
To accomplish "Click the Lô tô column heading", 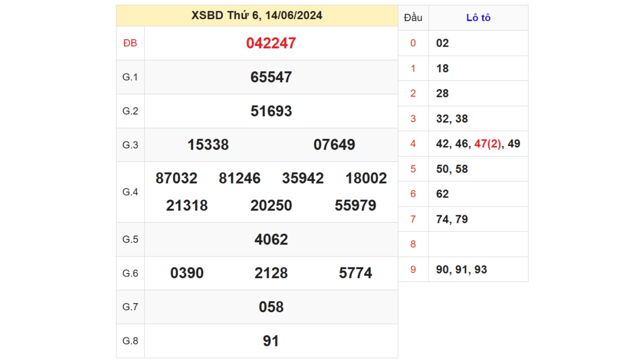I will click(x=478, y=18).
